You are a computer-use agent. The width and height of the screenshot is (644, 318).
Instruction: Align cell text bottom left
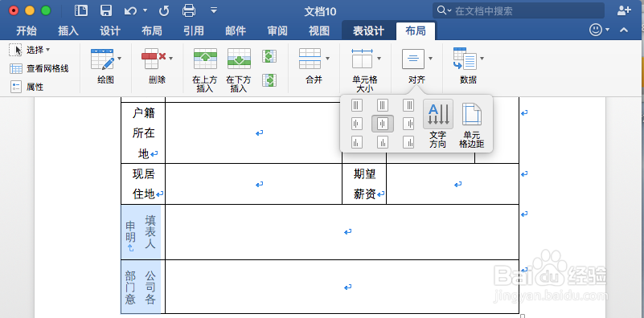tap(357, 142)
